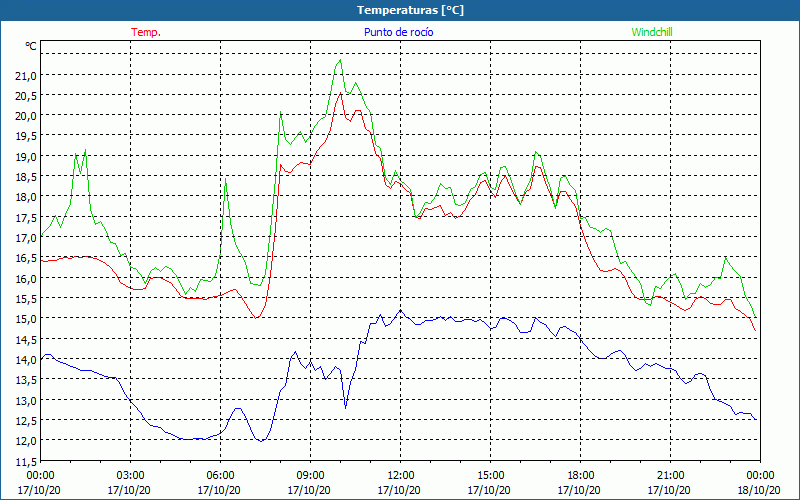The image size is (800, 500).
Task: Click the 12:00 time label on the x-axis
Action: point(400,476)
